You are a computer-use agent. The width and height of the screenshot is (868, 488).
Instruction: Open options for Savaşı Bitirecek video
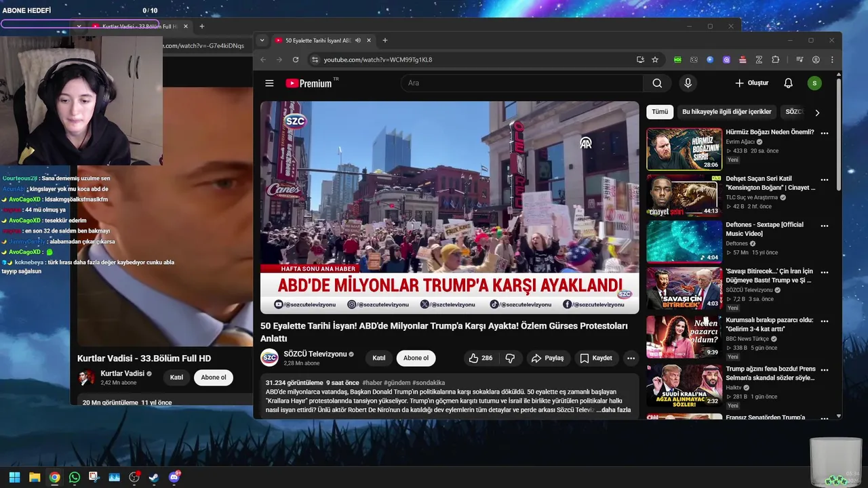point(825,272)
